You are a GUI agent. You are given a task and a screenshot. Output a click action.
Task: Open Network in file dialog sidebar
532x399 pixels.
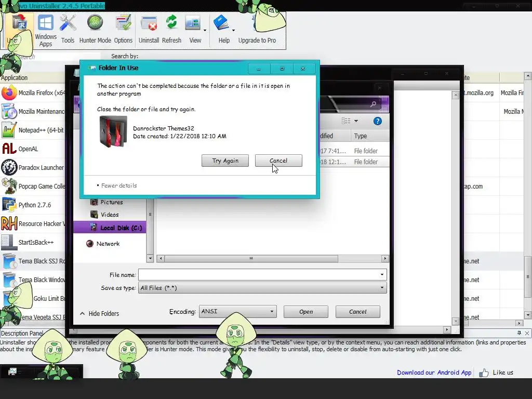point(103,244)
